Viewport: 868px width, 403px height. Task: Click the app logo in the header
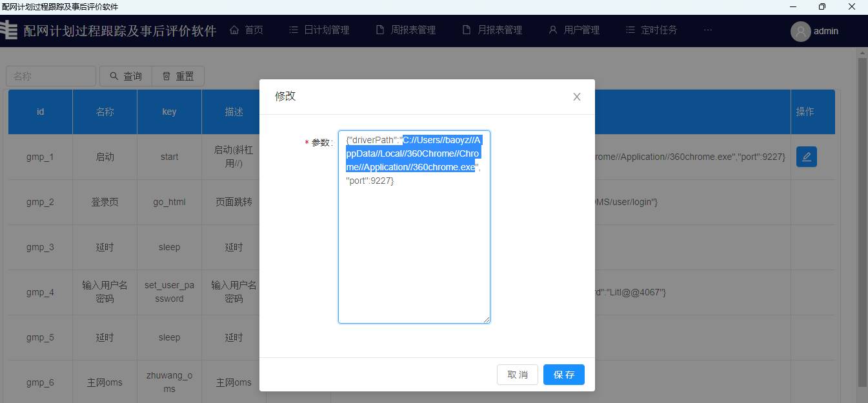click(8, 30)
